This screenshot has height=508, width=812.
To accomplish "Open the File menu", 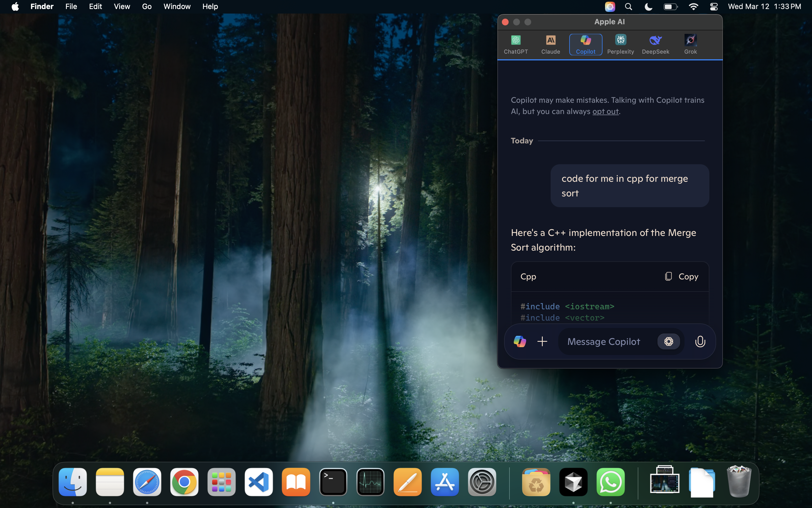I will [71, 7].
